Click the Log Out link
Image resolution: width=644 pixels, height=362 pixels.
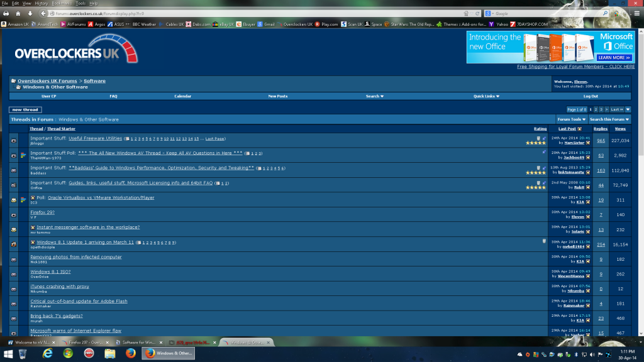pyautogui.click(x=591, y=96)
